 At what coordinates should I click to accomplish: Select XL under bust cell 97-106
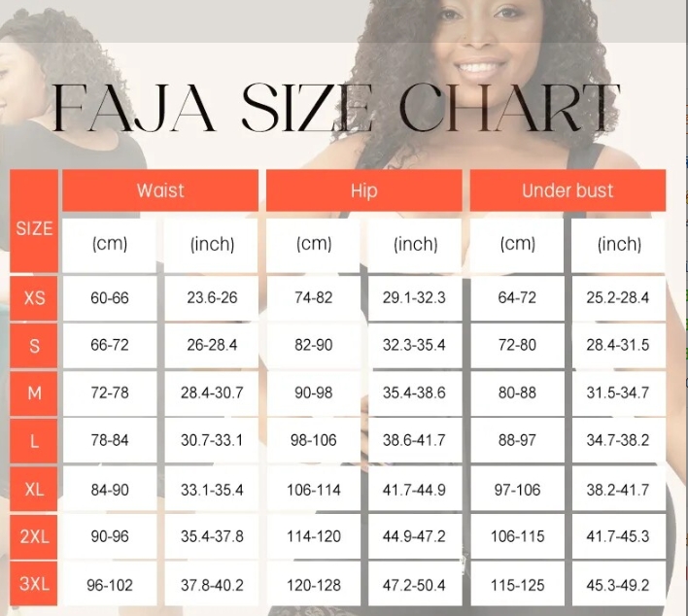pos(517,489)
